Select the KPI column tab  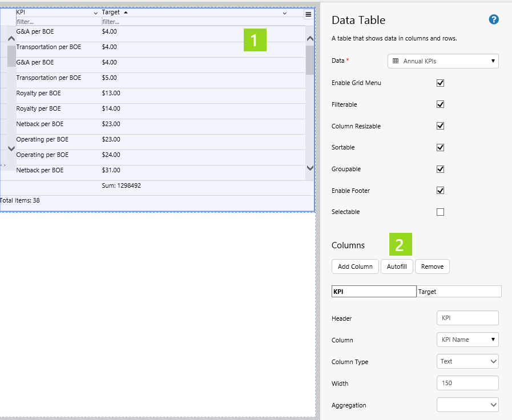[x=374, y=292]
